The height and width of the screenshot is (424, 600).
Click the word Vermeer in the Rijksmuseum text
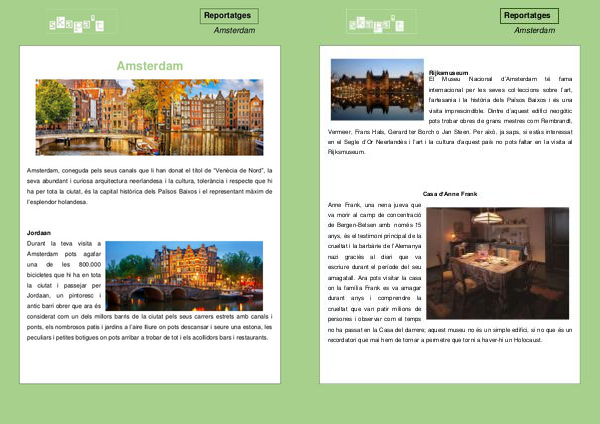pyautogui.click(x=342, y=130)
